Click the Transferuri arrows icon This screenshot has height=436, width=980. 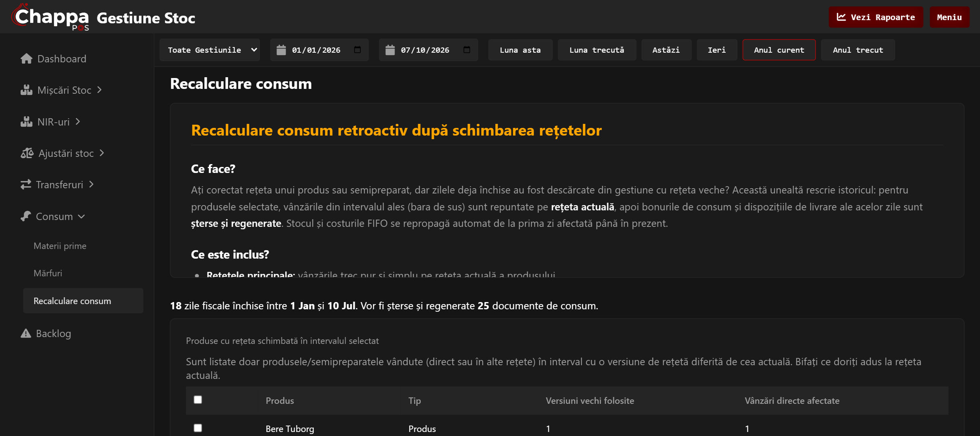(x=26, y=185)
